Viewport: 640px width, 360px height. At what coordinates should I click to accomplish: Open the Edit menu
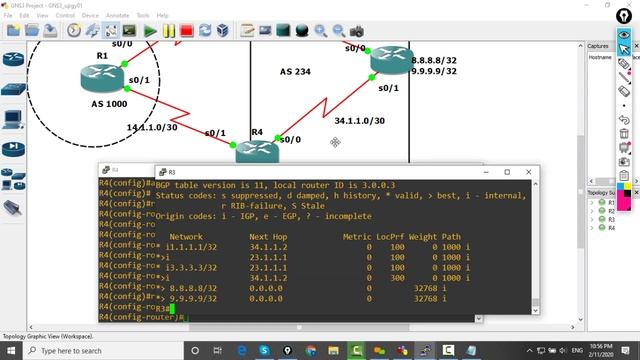[x=24, y=16]
